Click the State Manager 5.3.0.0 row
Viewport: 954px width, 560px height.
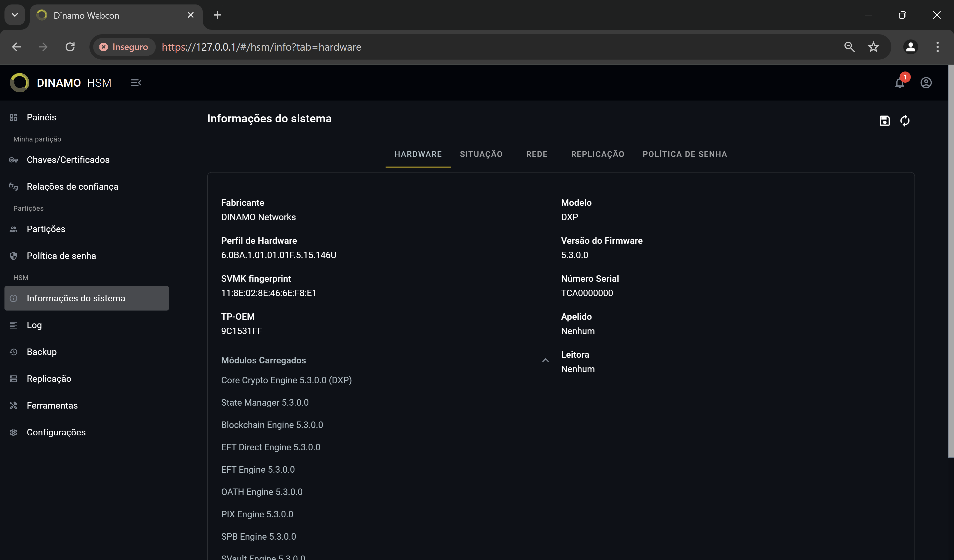(x=265, y=403)
